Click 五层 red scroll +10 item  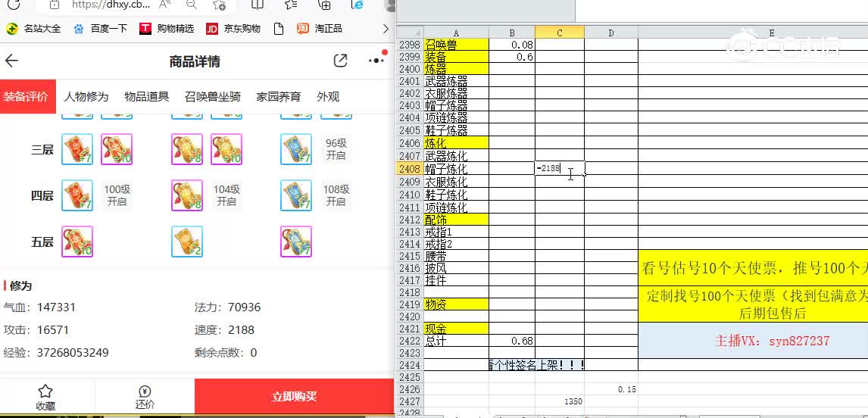77,242
